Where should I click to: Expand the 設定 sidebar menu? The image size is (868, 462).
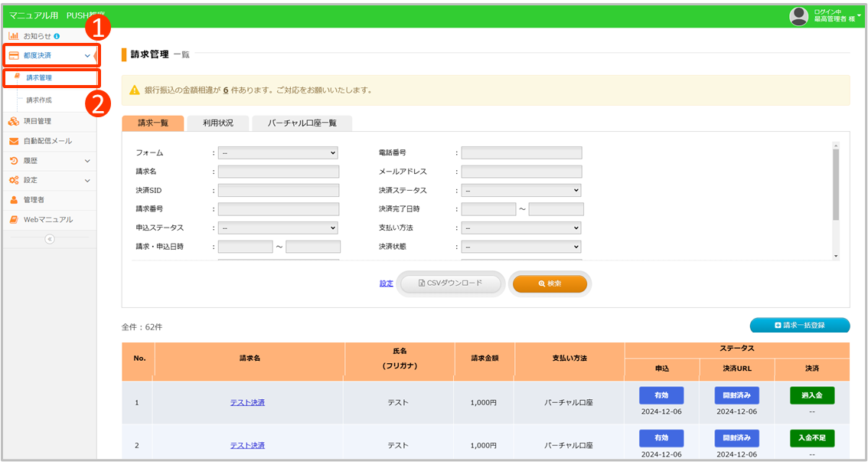86,181
